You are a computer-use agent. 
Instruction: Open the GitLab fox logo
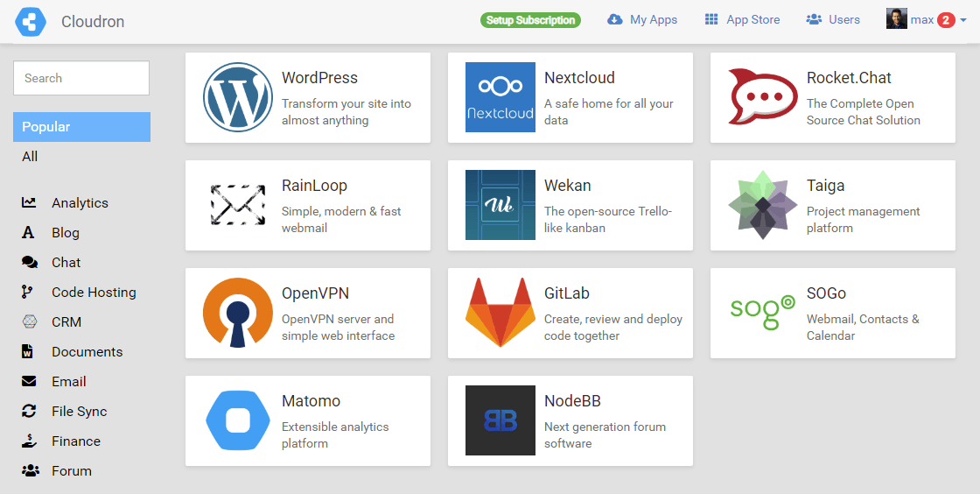pyautogui.click(x=500, y=313)
